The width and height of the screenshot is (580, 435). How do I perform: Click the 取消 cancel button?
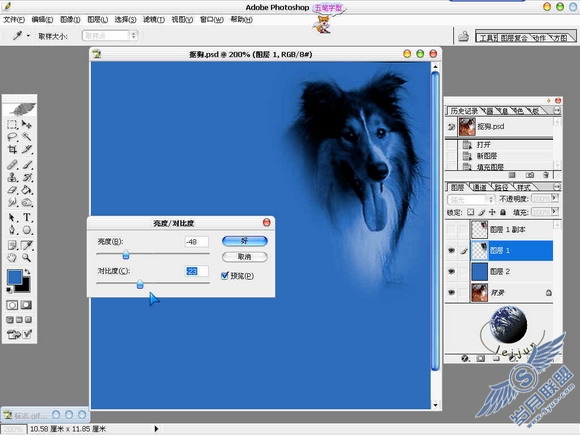click(245, 257)
